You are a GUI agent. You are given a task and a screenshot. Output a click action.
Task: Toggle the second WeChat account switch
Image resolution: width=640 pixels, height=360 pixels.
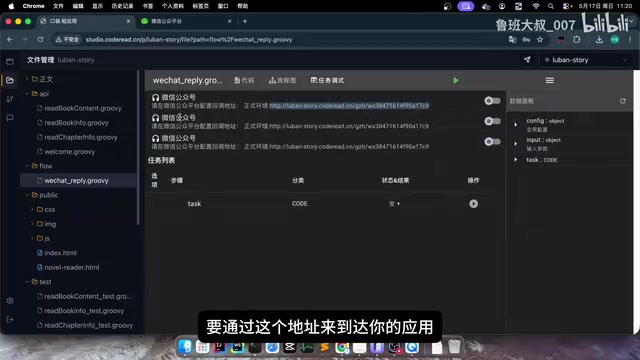492,121
